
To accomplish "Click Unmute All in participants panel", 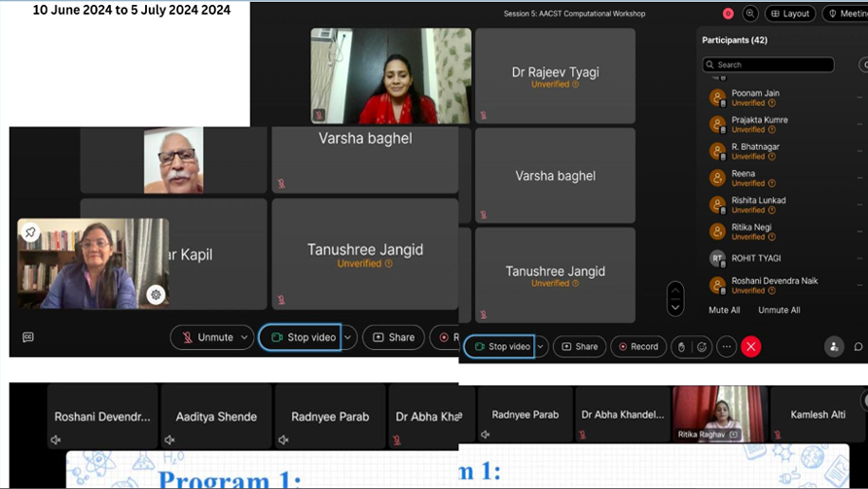I will (x=779, y=310).
